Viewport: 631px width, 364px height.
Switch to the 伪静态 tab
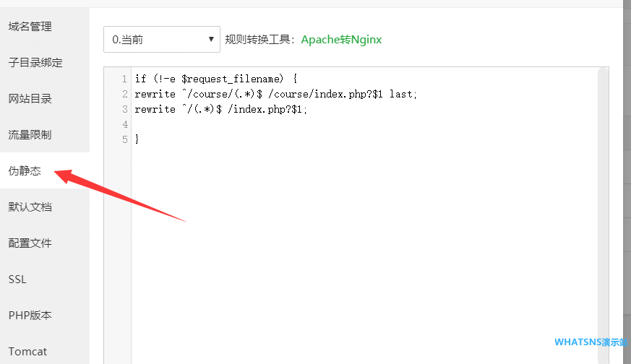click(x=25, y=171)
